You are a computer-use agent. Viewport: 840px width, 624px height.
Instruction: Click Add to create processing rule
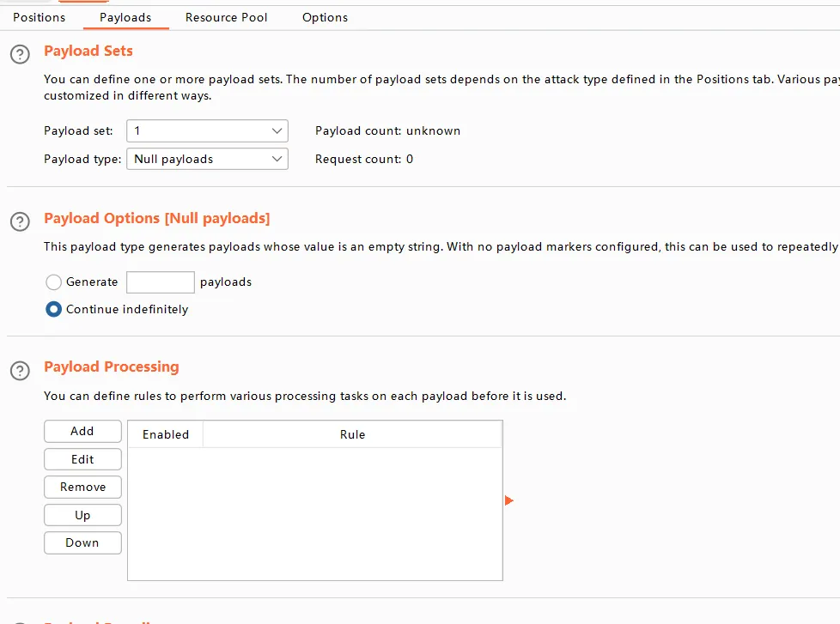[82, 431]
